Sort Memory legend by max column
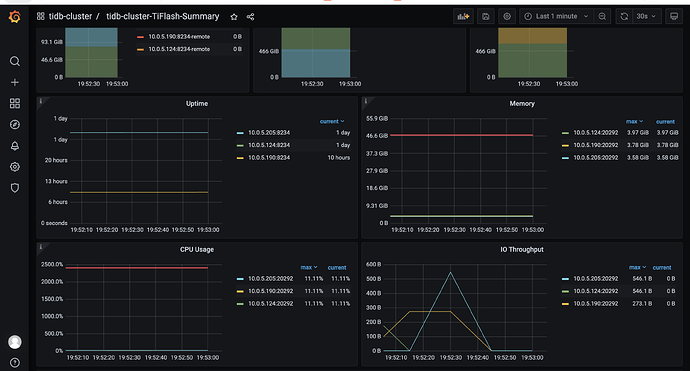Image resolution: width=690 pixels, height=371 pixels. click(x=634, y=121)
